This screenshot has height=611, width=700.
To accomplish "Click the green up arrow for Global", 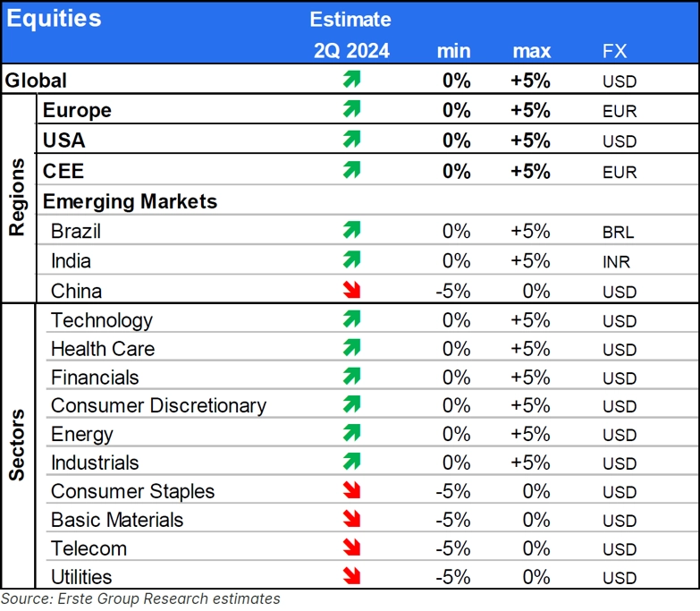I will coord(351,79).
